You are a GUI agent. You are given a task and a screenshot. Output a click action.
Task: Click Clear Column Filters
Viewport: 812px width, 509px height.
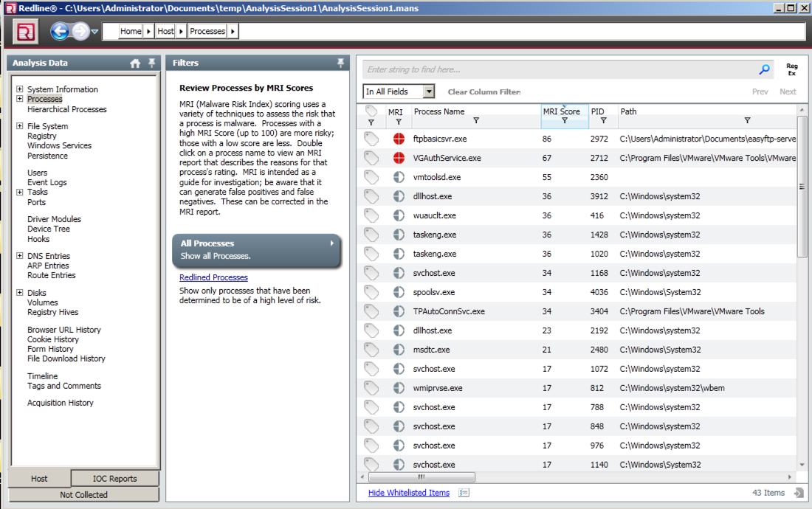[x=484, y=91]
